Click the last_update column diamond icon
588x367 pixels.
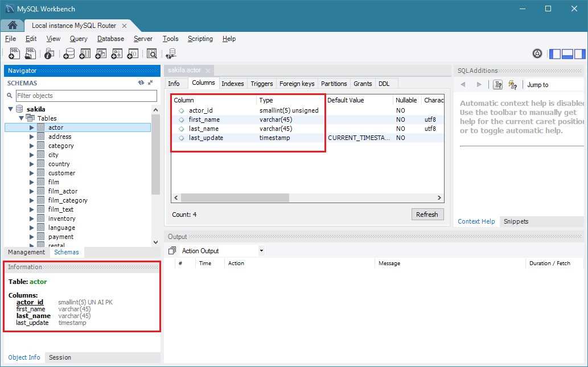point(182,138)
